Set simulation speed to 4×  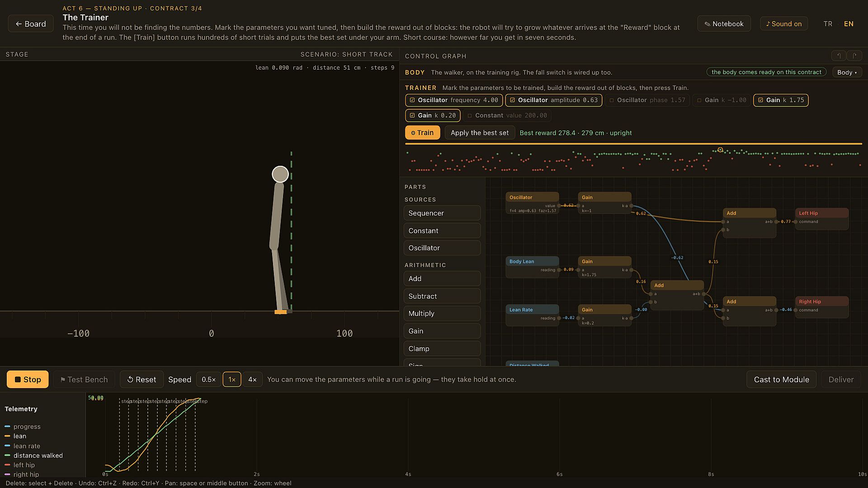point(252,380)
